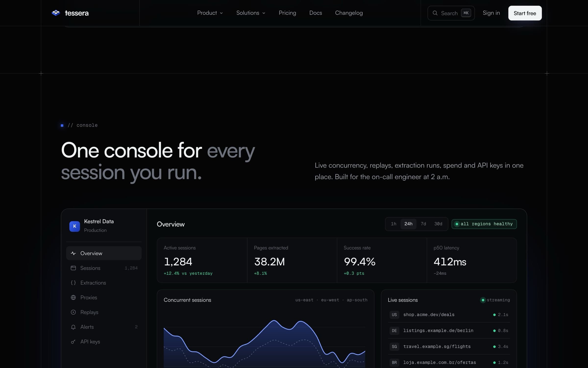
Task: Click the Search input field
Action: 451,13
